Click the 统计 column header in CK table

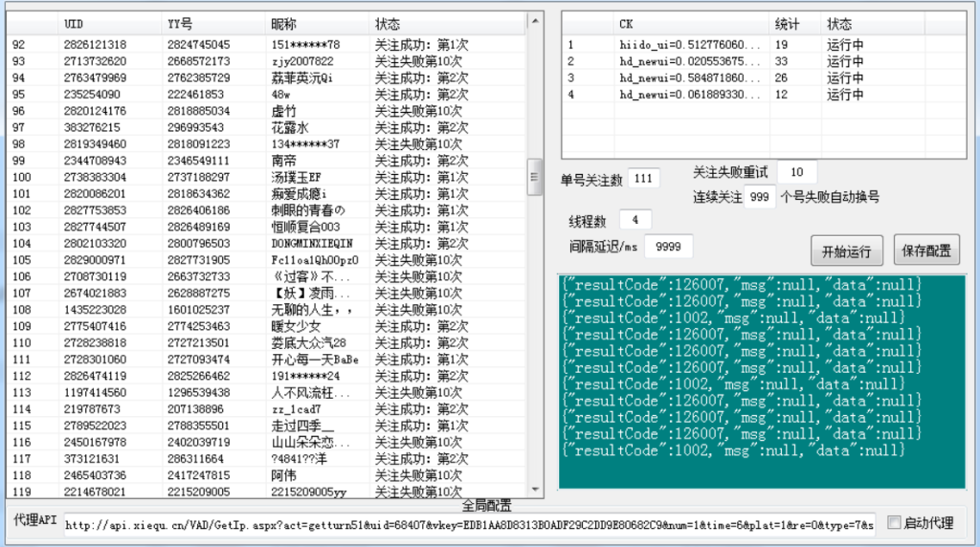click(794, 24)
